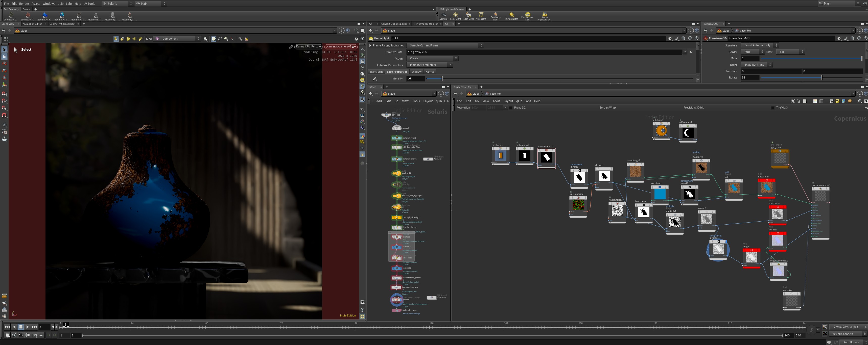The height and width of the screenshot is (345, 868).
Task: Play the timeline forward
Action: (28, 327)
